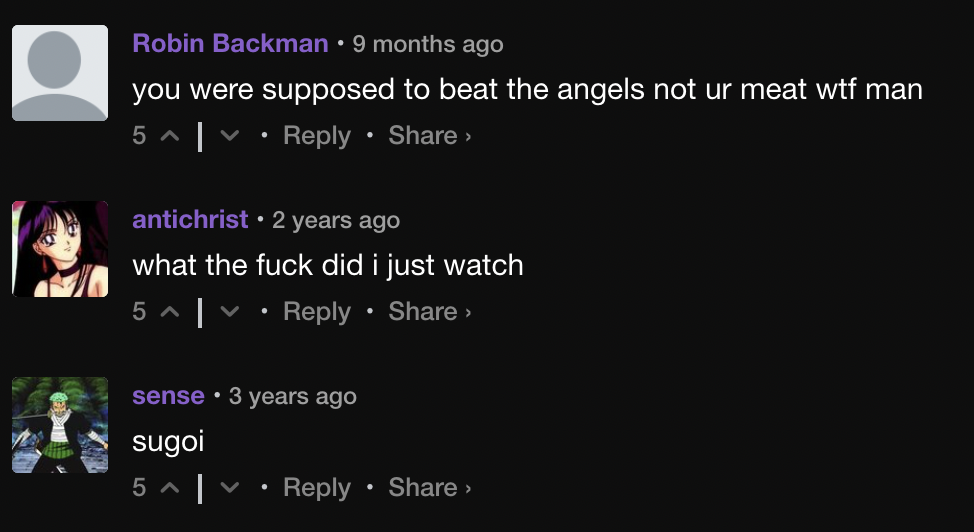Upvote the sugoi comment by sense
Viewport: 974px width, 532px height.
click(170, 488)
